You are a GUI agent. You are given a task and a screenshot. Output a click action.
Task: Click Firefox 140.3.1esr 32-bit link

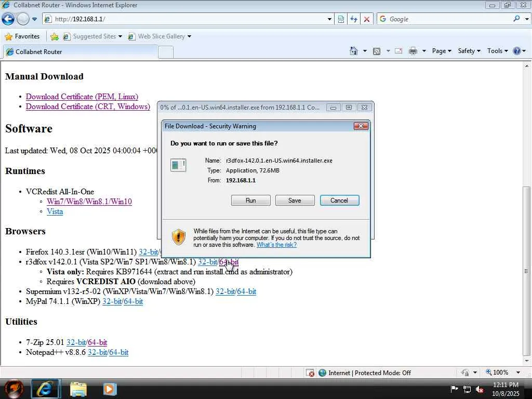[148, 252]
